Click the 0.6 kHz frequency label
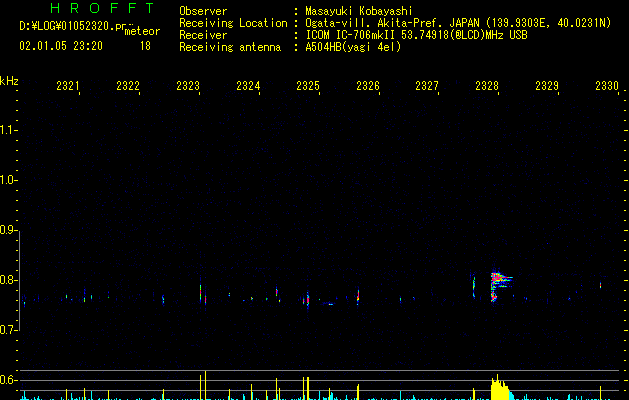The image size is (629, 400). pos(8,380)
